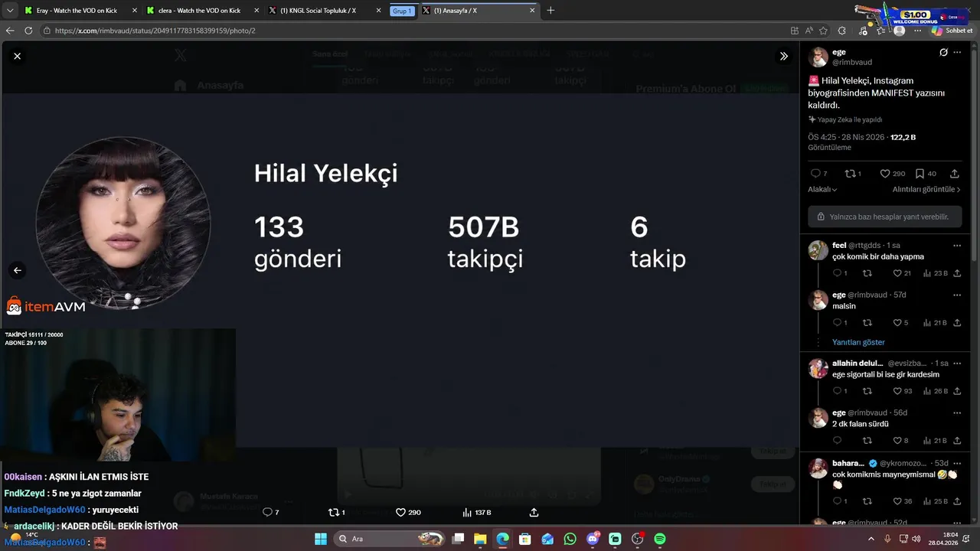The height and width of the screenshot is (551, 980).
Task: Open Windows Start menu
Action: (320, 539)
